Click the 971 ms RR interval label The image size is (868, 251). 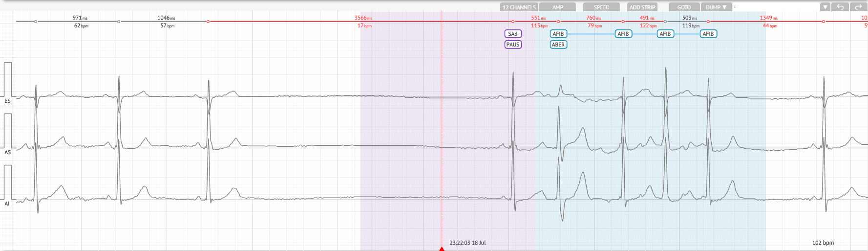click(80, 18)
